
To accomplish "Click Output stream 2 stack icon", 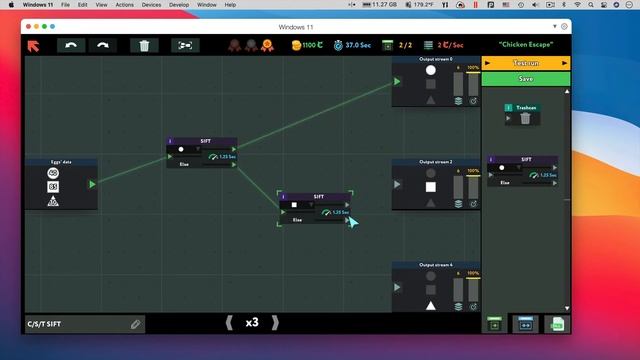I will pos(458,204).
